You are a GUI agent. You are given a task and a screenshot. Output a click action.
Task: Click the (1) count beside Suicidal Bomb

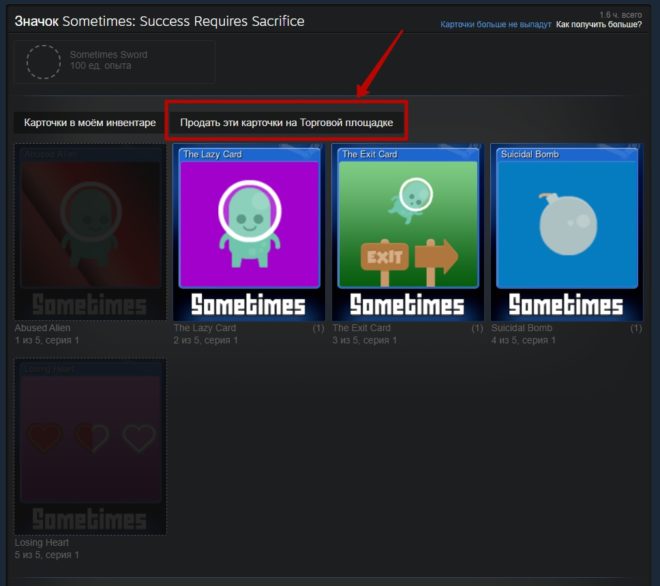click(x=636, y=328)
